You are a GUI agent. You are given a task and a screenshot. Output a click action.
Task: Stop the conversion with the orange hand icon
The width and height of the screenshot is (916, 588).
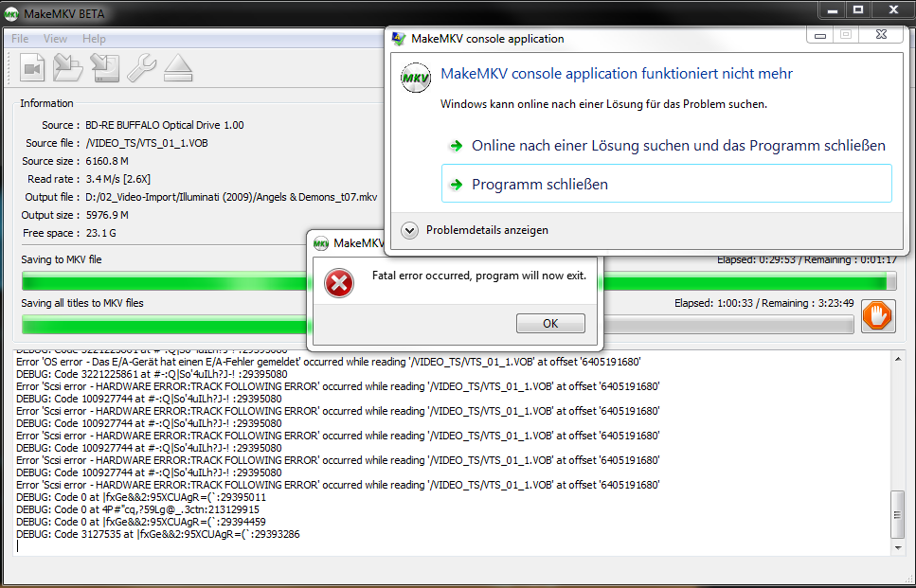coord(878,317)
